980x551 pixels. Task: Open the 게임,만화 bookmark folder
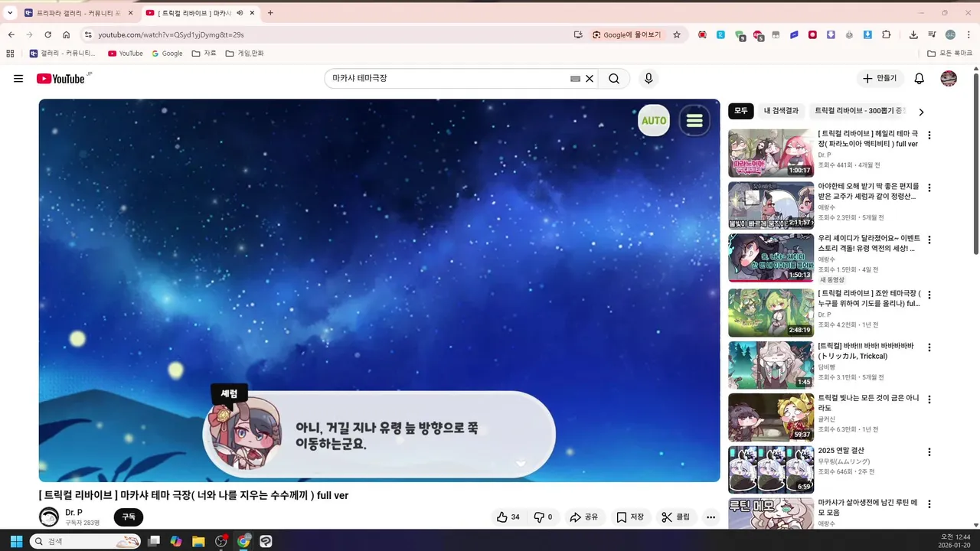(244, 54)
